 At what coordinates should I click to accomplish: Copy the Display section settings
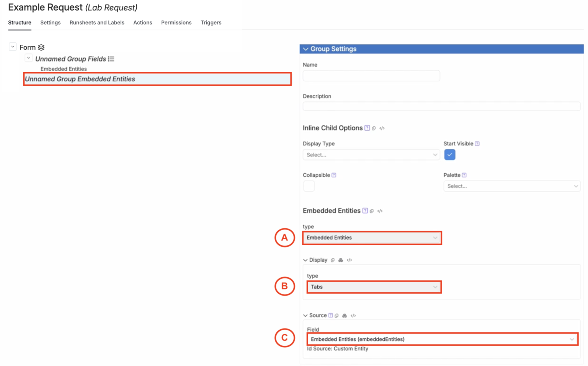[333, 260]
